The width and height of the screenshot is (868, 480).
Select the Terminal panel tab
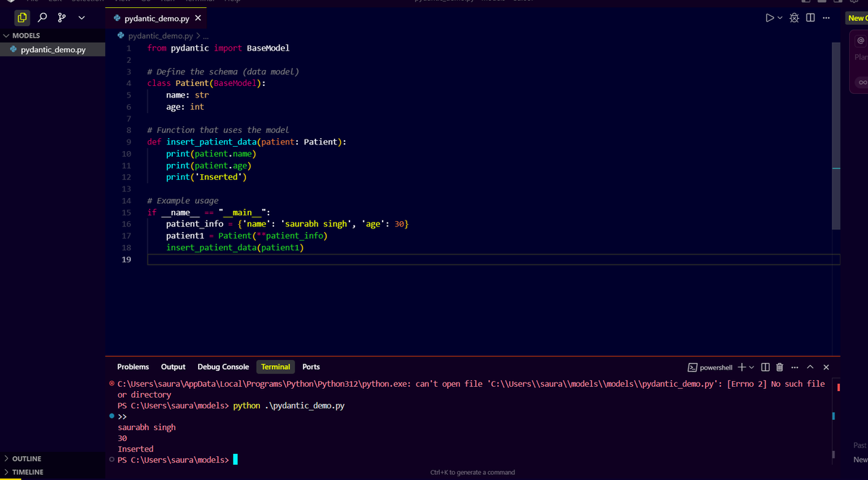(x=276, y=367)
